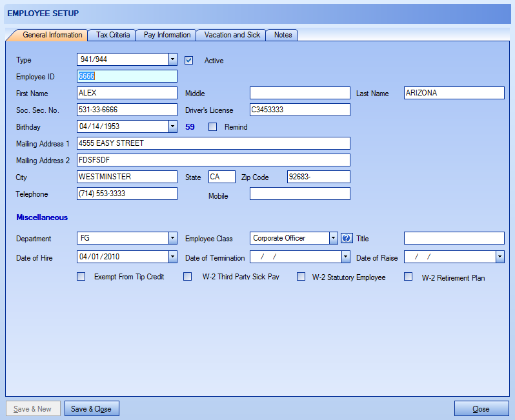Switch to the Tax Criteria tab
This screenshot has width=515, height=420.
point(113,35)
